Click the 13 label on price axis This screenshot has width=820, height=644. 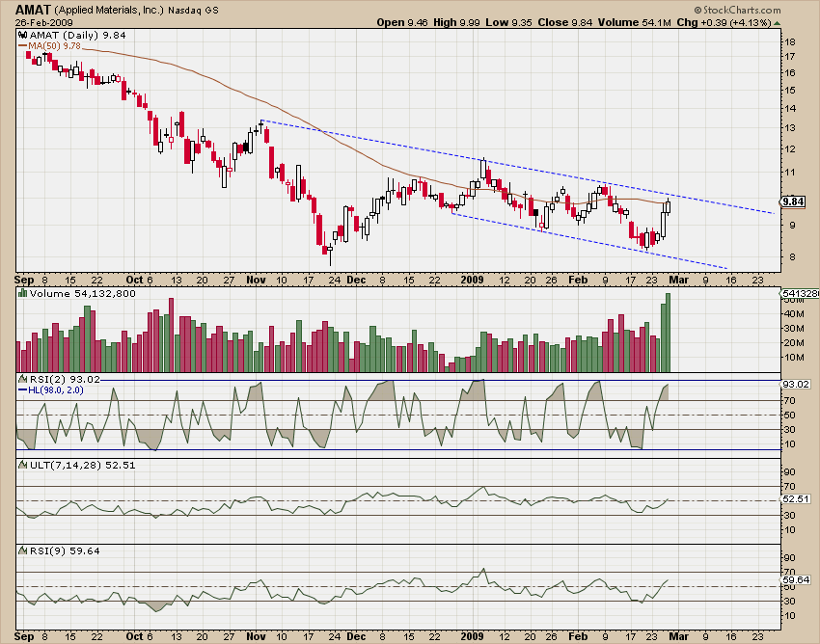790,128
